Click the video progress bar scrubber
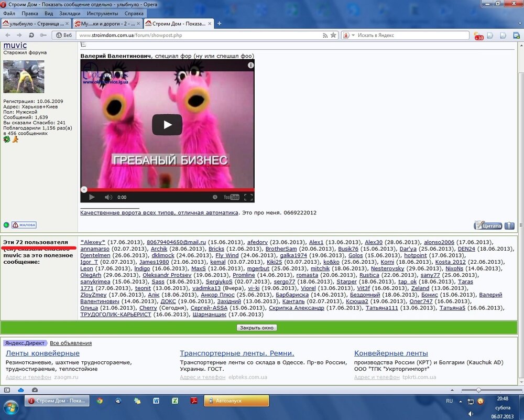This screenshot has height=420, width=524. coord(84,190)
